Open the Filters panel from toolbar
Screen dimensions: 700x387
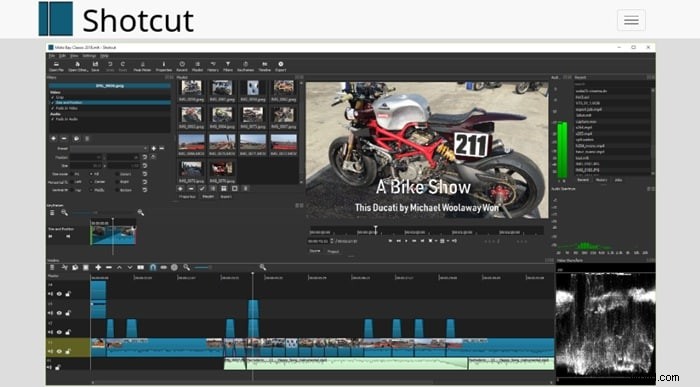(228, 67)
